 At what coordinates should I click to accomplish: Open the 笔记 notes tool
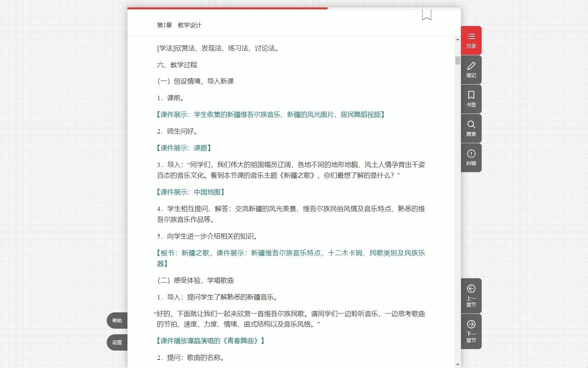[471, 70]
